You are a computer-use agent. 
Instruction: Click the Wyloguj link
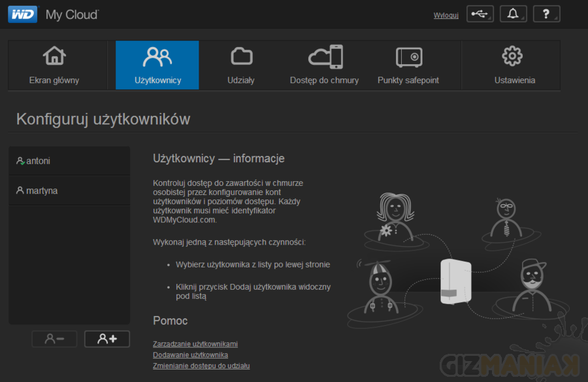click(446, 15)
